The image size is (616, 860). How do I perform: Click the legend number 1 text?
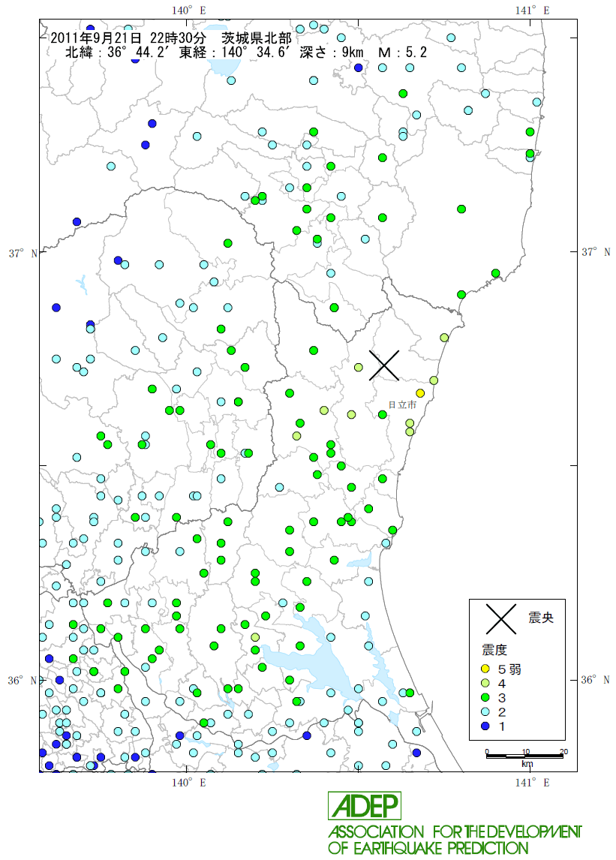(501, 726)
